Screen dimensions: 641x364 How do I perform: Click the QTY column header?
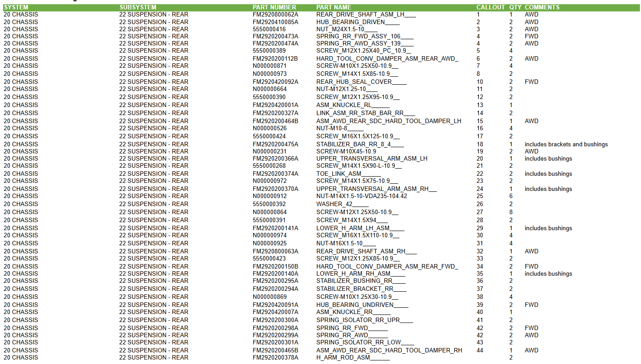[x=515, y=7]
